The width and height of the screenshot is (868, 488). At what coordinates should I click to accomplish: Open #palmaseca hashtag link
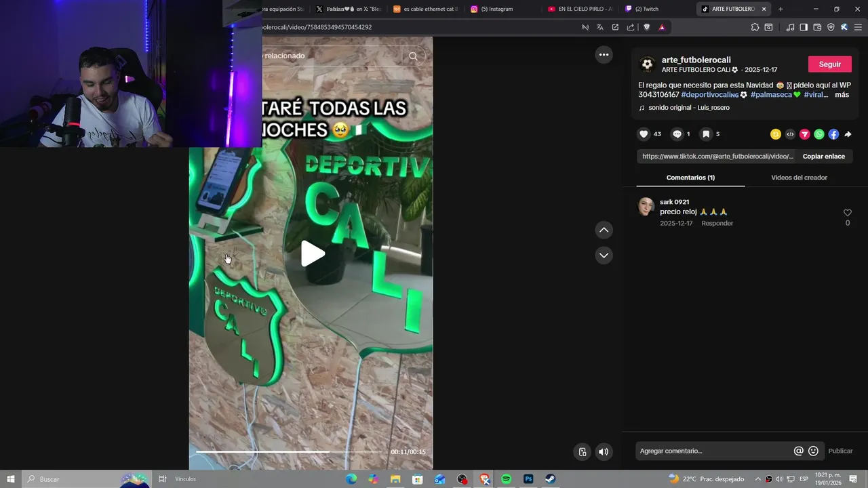click(772, 95)
